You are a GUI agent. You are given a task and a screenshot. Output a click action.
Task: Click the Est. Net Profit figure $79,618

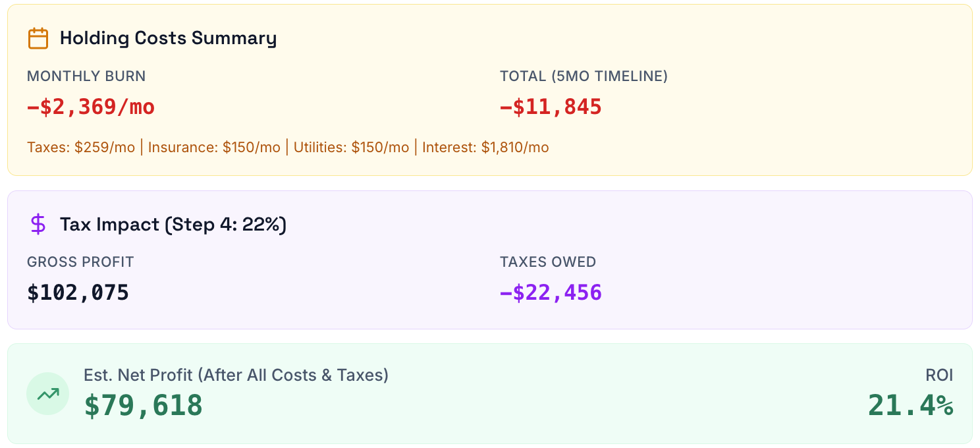[144, 406]
